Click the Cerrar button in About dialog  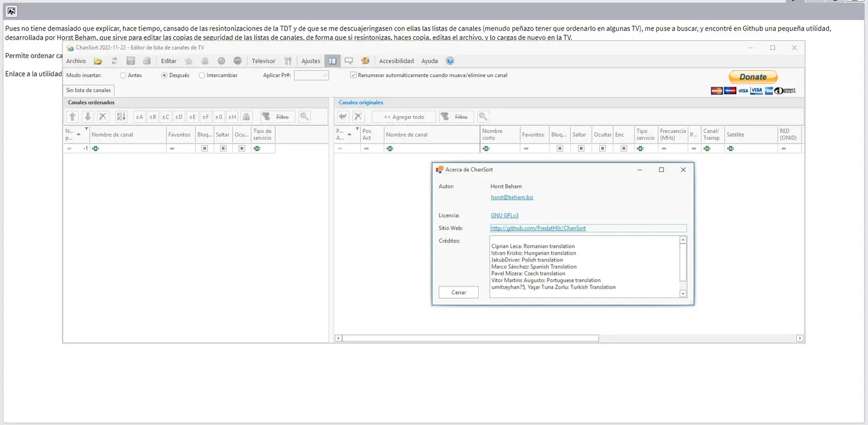[x=459, y=293]
